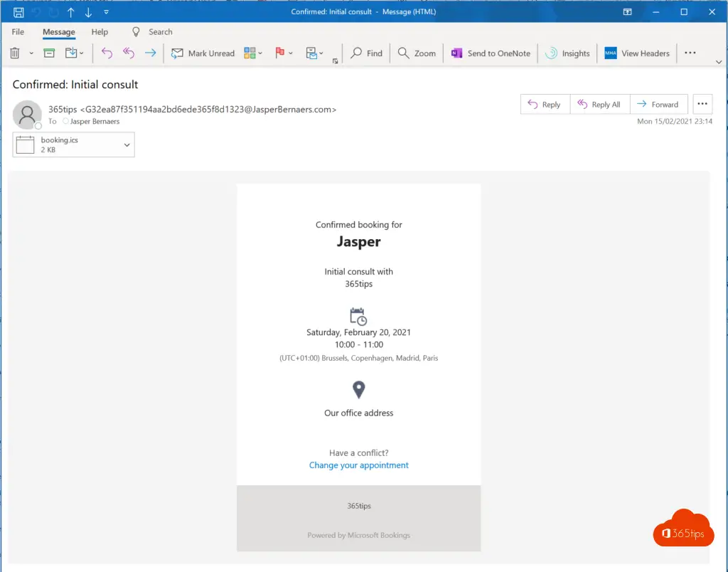Click the Change your appointment link
728x572 pixels.
[359, 465]
